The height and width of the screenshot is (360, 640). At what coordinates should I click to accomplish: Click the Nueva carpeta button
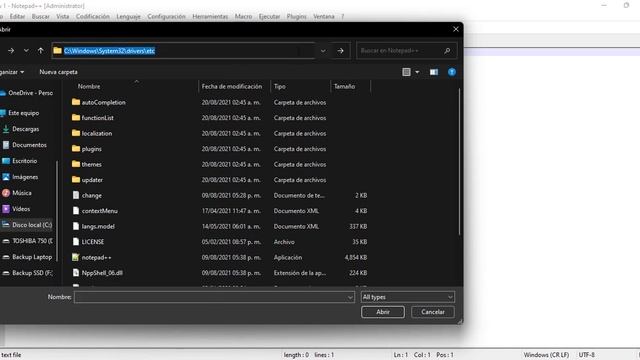coord(58,72)
